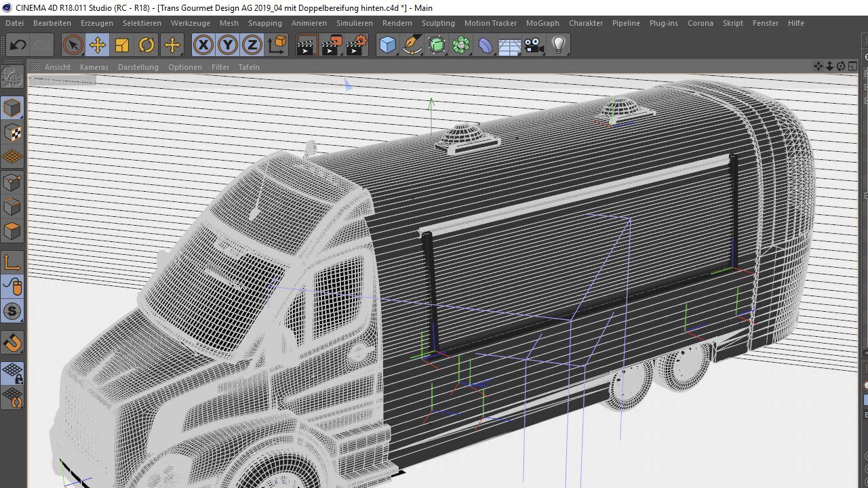Click the Undo arrow icon
This screenshot has width=868, height=488.
(18, 45)
